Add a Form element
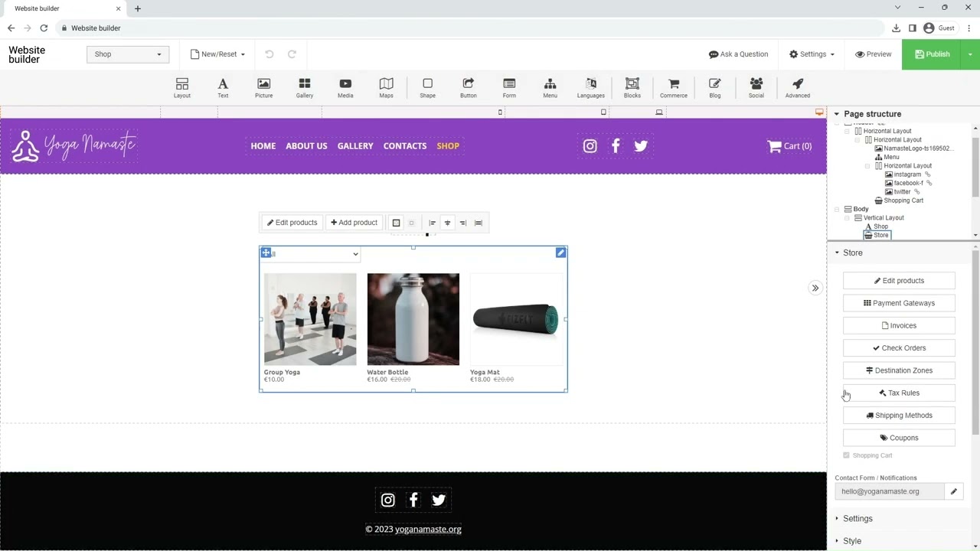The width and height of the screenshot is (980, 551). pyautogui.click(x=509, y=88)
